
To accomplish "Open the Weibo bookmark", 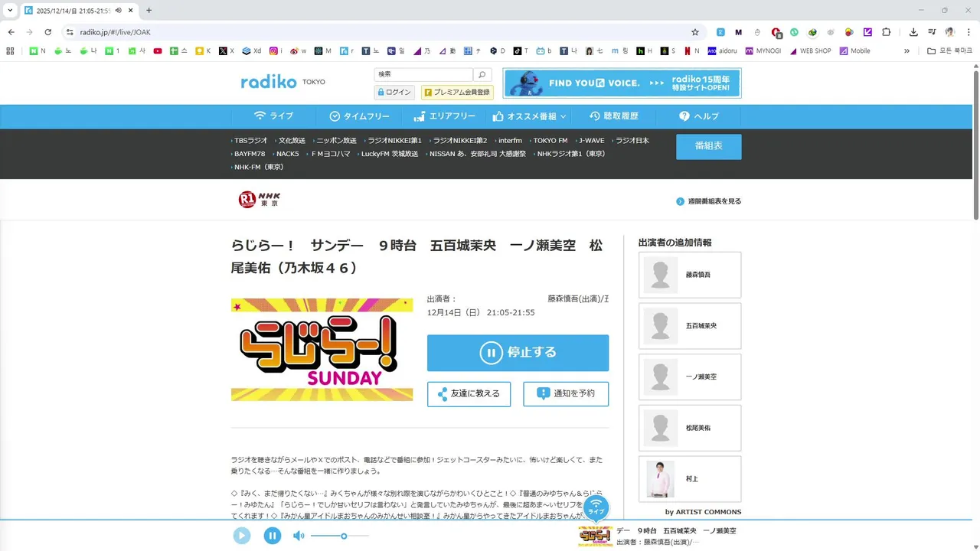I will click(299, 51).
